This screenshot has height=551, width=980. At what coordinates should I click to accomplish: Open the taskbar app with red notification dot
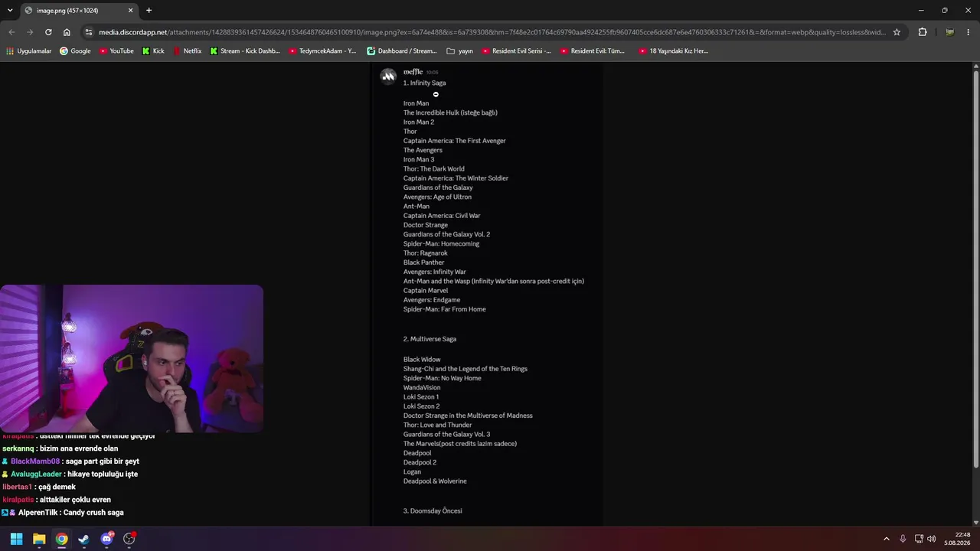click(x=129, y=539)
